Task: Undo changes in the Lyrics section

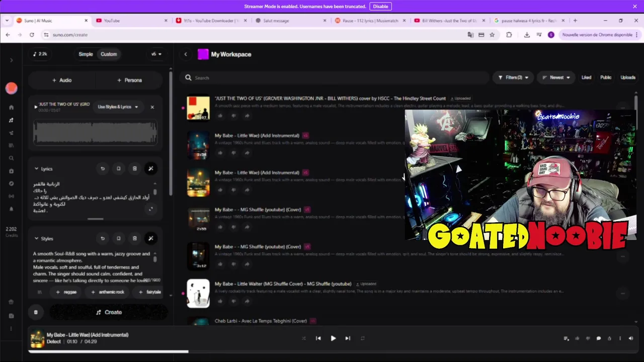Action: [103, 169]
